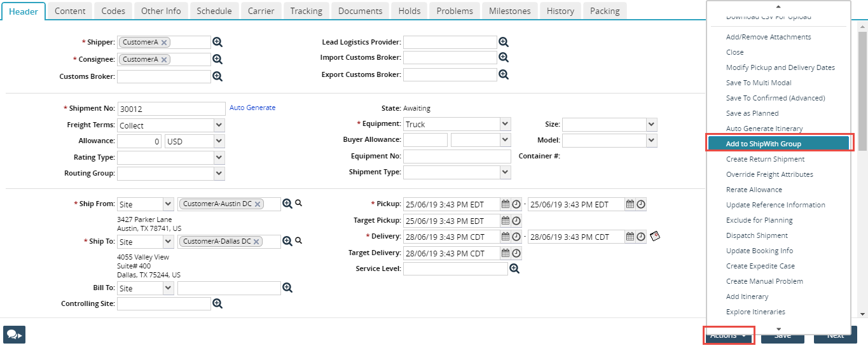Viewport: 868px width, 348px height.
Task: Remove CustomerA from the Consignee field
Action: (x=164, y=59)
